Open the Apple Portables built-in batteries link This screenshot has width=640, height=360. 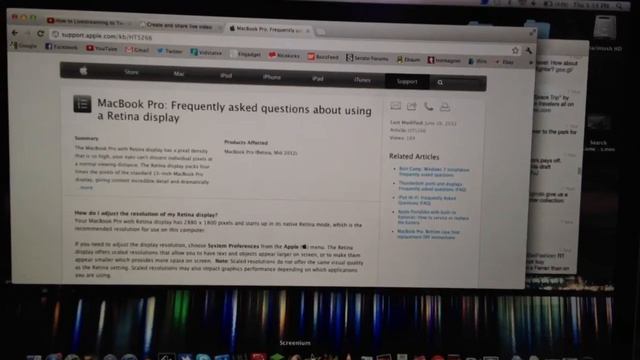433,217
